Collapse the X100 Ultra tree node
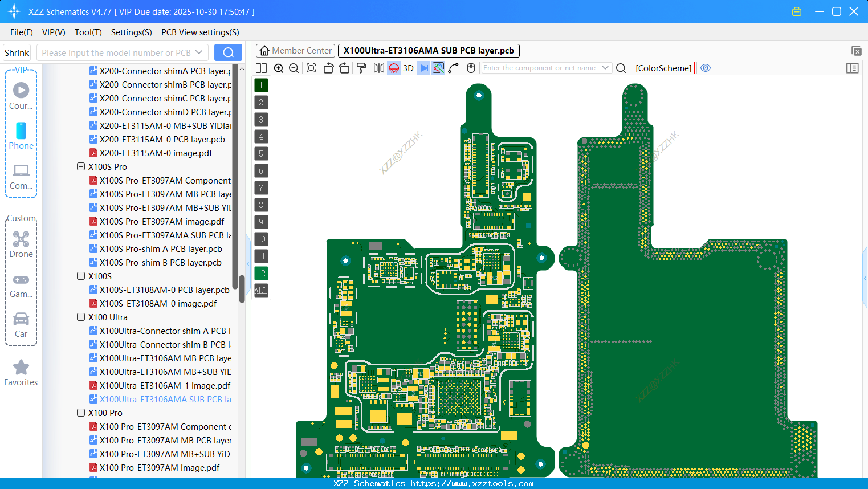The width and height of the screenshot is (868, 489). pos(81,317)
